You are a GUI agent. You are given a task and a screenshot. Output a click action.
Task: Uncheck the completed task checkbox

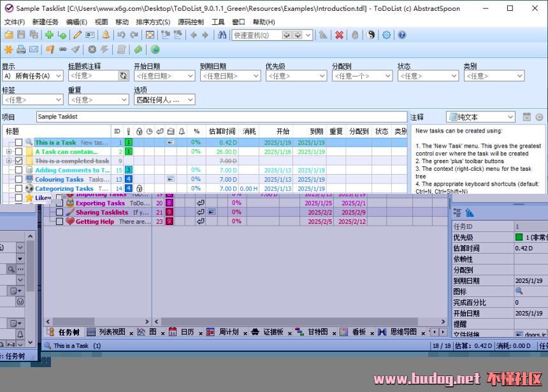click(x=19, y=161)
